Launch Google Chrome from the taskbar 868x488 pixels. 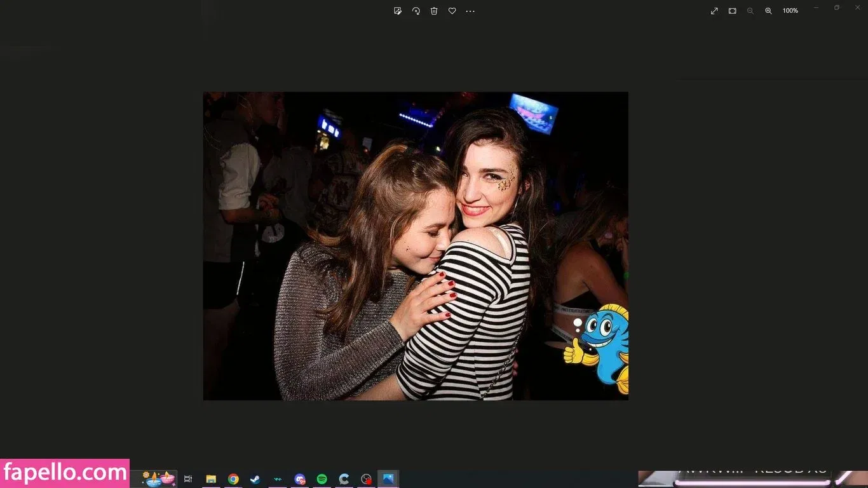(x=233, y=479)
